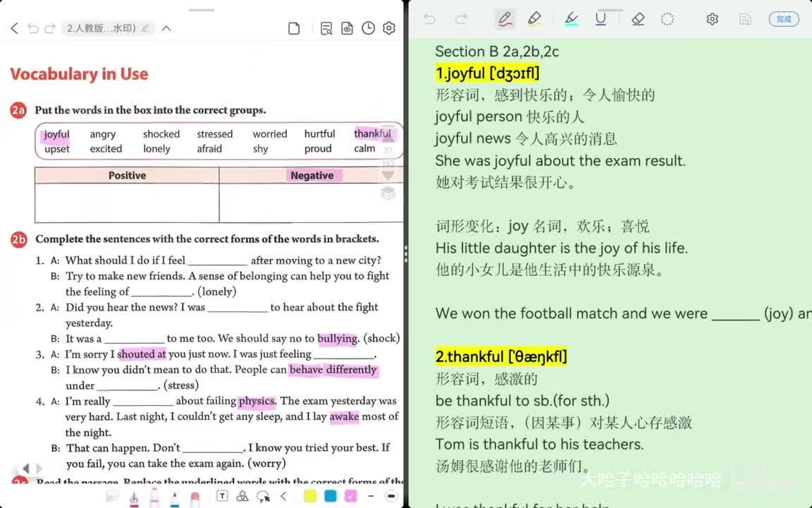The image size is (812, 508).
Task: Click the 完成 done button
Action: point(784,19)
